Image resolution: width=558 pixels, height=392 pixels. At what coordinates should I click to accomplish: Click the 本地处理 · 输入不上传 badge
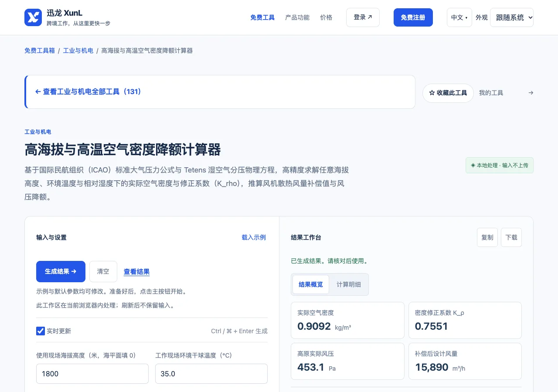pos(500,166)
